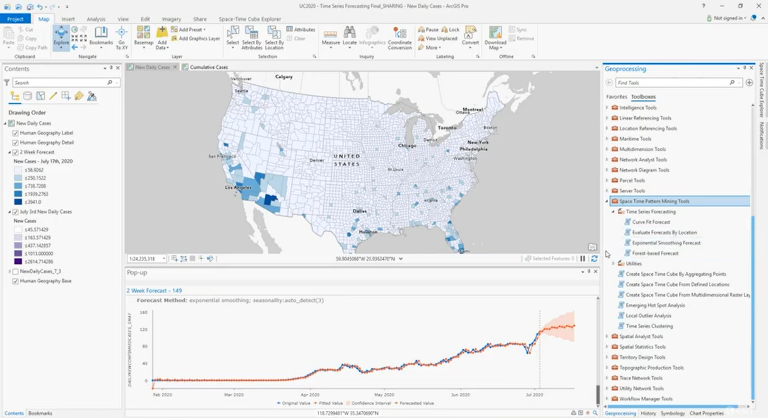Uncheck the 2 Week Forecast layer
This screenshot has width=768, height=418.
pyautogui.click(x=15, y=152)
